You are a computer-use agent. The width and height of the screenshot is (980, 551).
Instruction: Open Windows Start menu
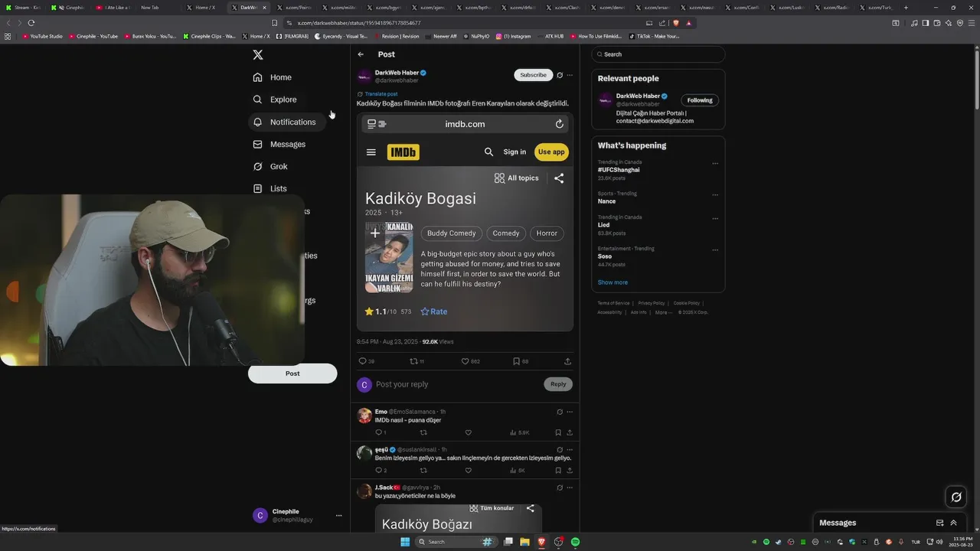(405, 542)
